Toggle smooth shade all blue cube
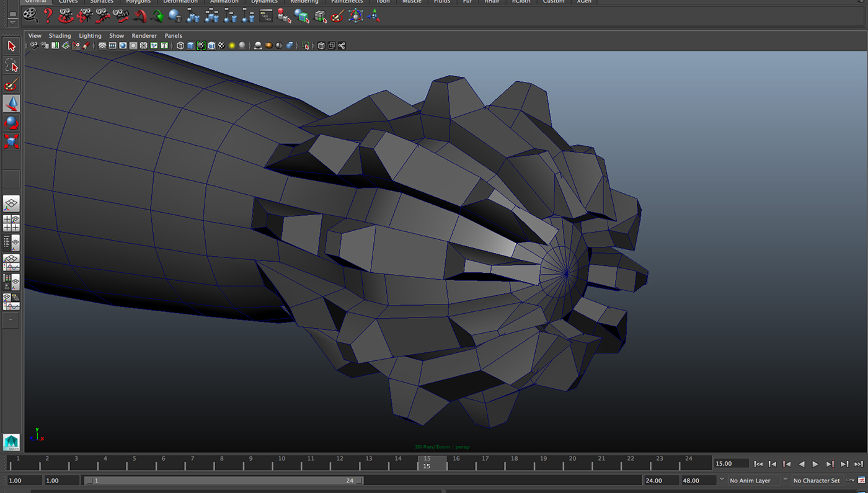868x493 pixels. click(x=191, y=45)
